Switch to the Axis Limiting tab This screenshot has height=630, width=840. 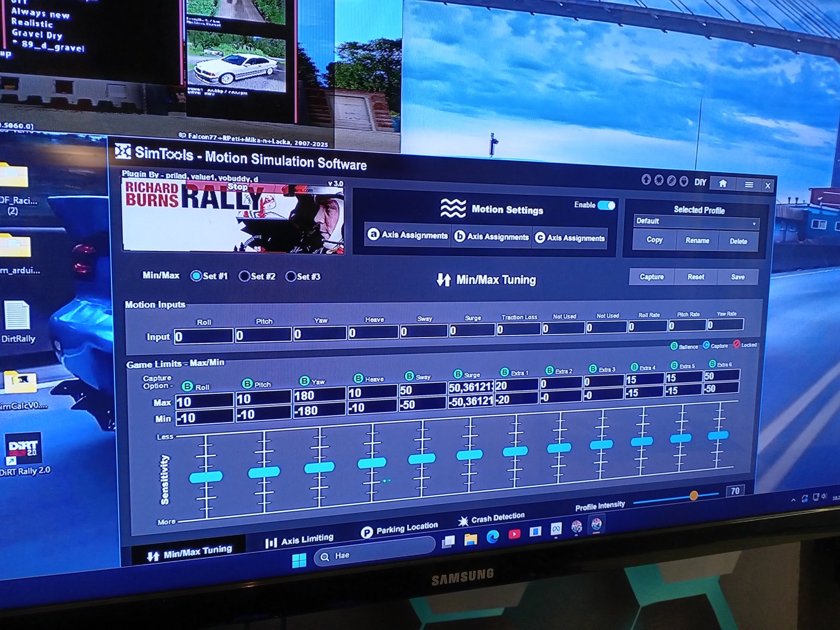click(x=299, y=540)
